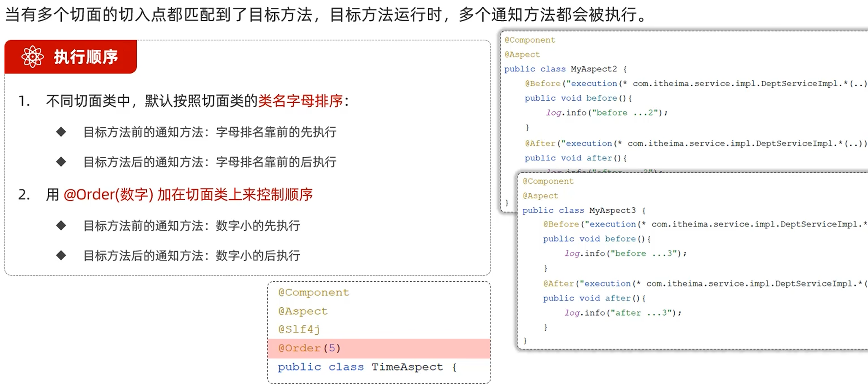Click the @Slf4j annotation line
The width and height of the screenshot is (868, 385).
[299, 330]
